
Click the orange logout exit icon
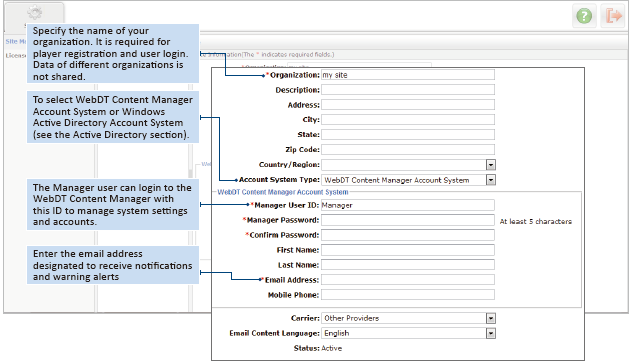coord(613,16)
